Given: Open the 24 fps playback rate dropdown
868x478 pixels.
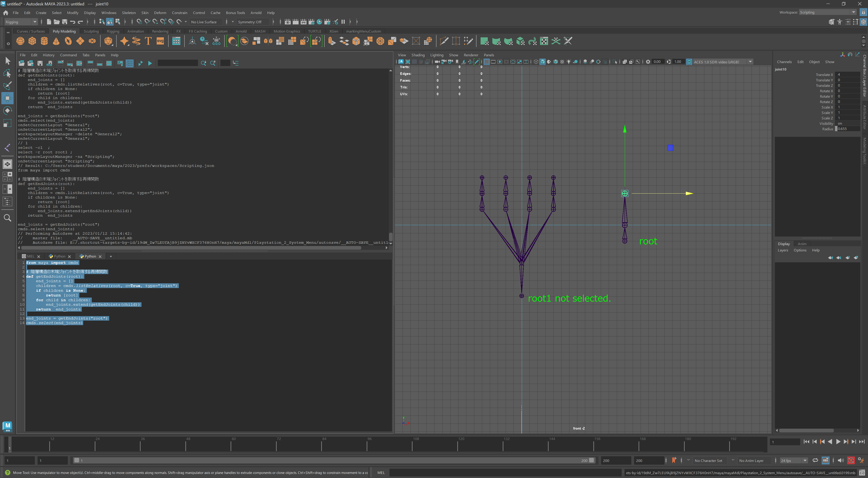Looking at the screenshot, I should click(x=805, y=460).
